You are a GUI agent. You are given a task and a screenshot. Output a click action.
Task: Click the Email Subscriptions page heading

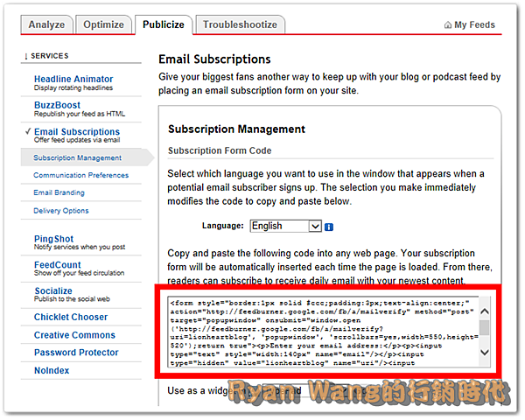(214, 59)
